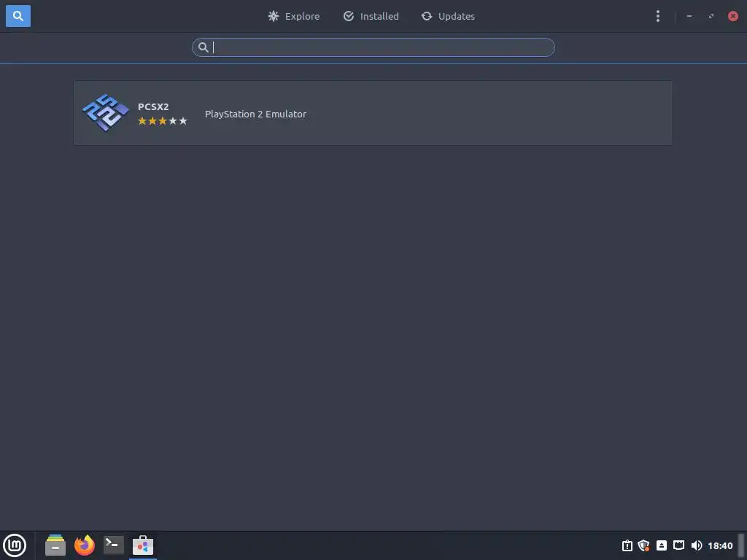Viewport: 747px width, 560px height.
Task: Click the security shield tray icon
Action: point(644,545)
